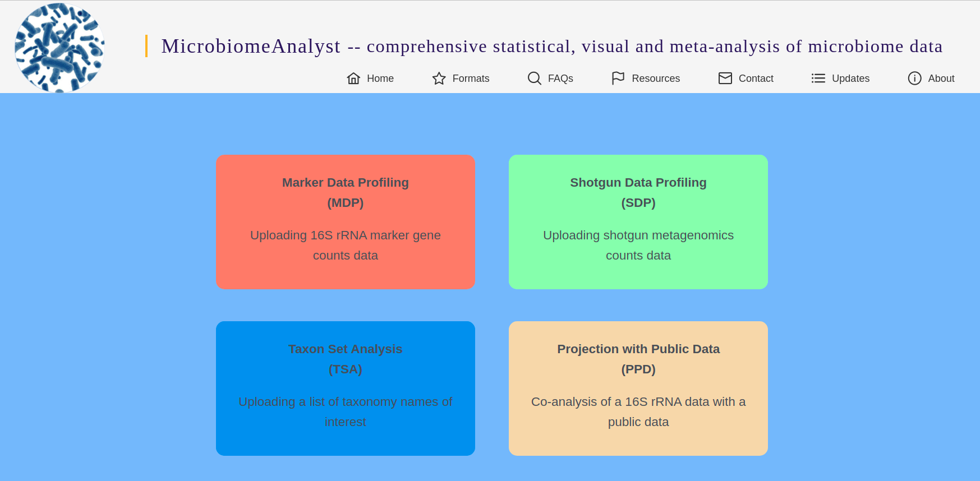Open the Shotgun Data Profiling module
The height and width of the screenshot is (481, 980).
pyautogui.click(x=638, y=221)
